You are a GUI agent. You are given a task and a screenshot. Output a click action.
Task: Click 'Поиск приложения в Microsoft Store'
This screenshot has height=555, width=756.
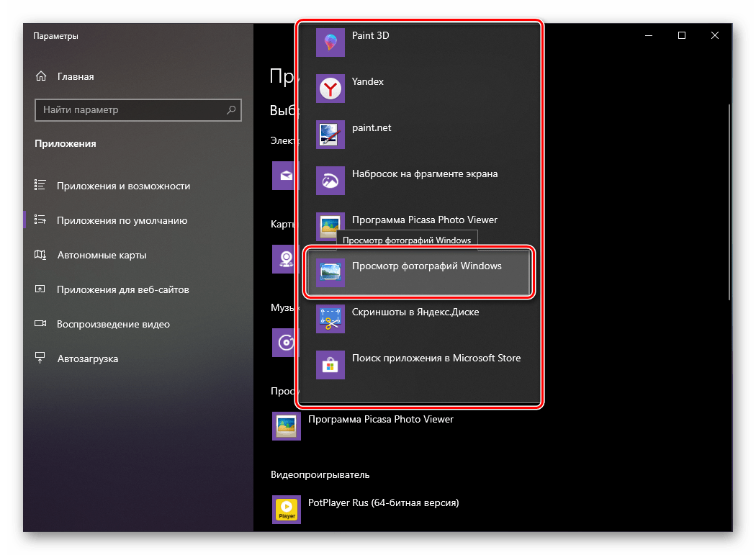tap(436, 358)
